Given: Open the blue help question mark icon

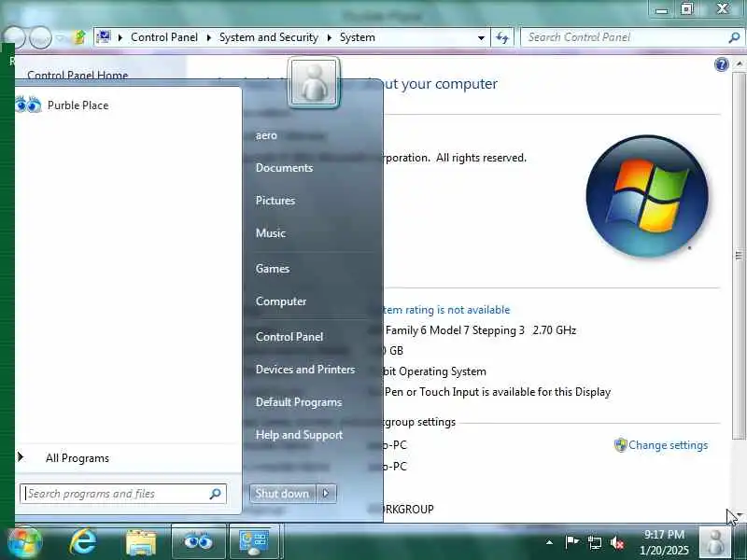Looking at the screenshot, I should pos(721,64).
